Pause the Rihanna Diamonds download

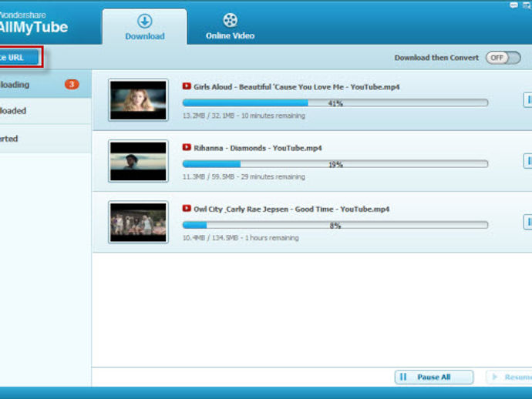(528, 161)
